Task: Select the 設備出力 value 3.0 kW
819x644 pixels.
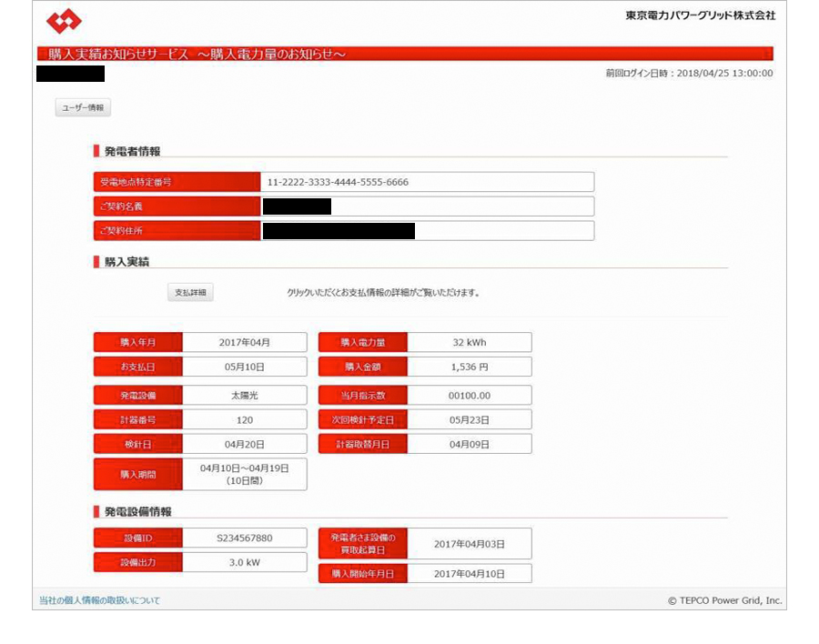Action: (244, 562)
